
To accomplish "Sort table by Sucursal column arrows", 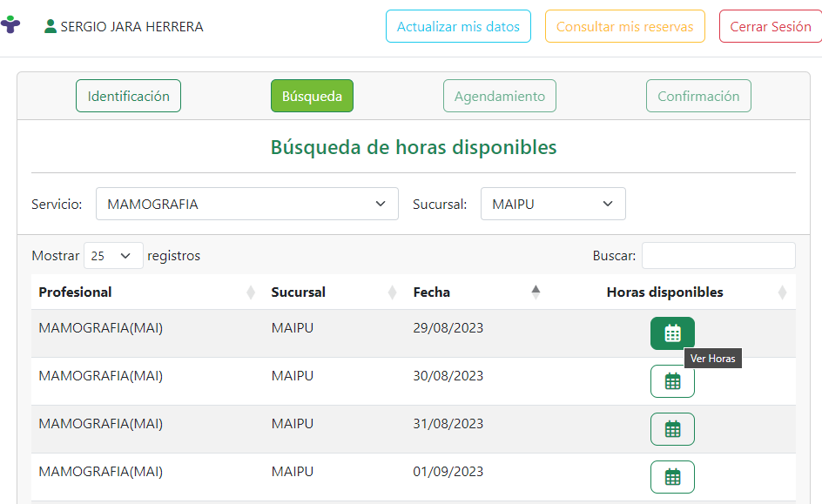I will pyautogui.click(x=392, y=292).
